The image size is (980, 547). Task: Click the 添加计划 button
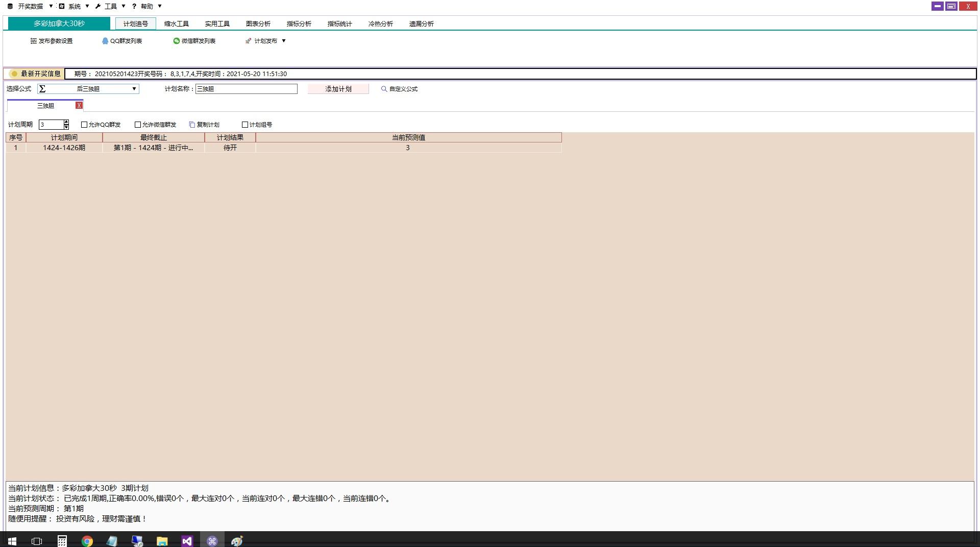click(338, 89)
